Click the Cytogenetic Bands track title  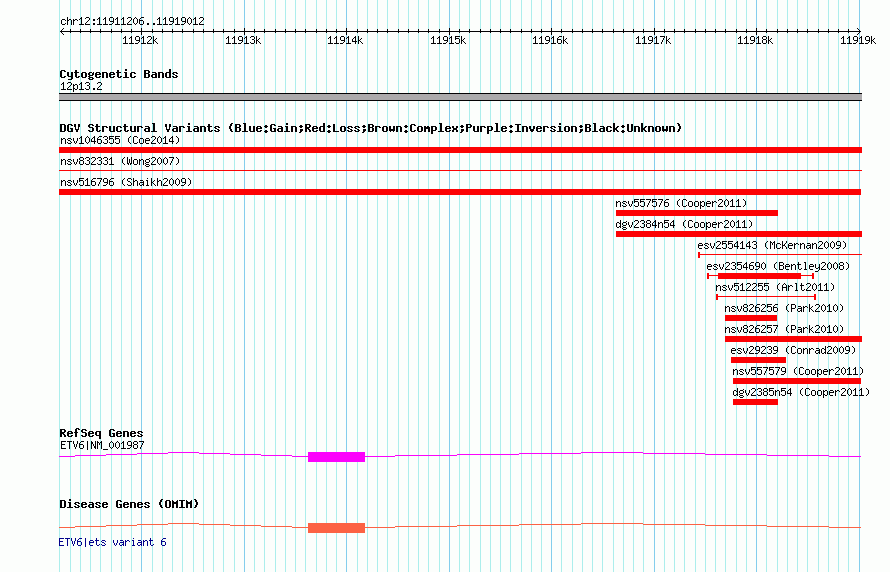(x=119, y=74)
